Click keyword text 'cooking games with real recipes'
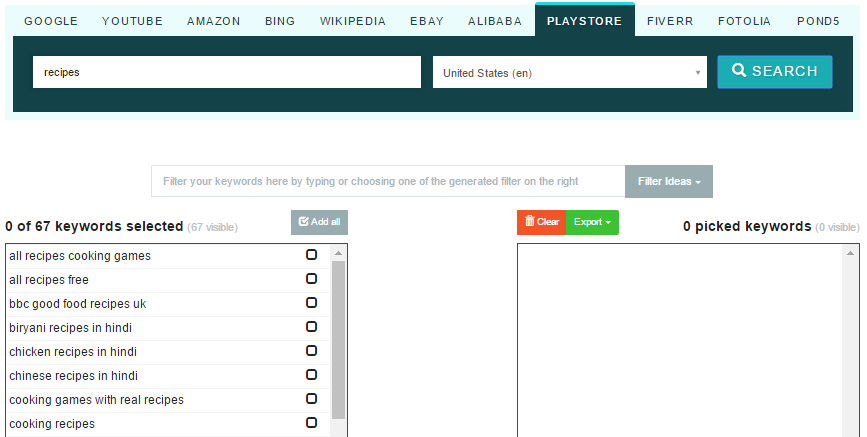Screen dimensions: 867x437 pyautogui.click(x=96, y=400)
